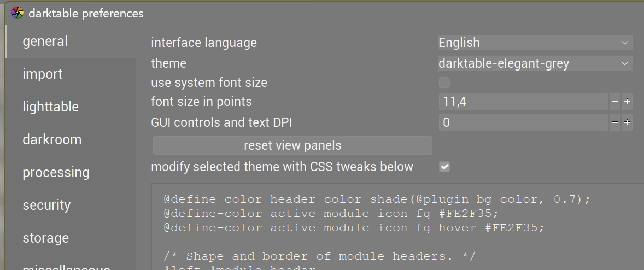Open the theme dropdown showing darktable-elegant-grey
The height and width of the screenshot is (270, 644).
(535, 63)
